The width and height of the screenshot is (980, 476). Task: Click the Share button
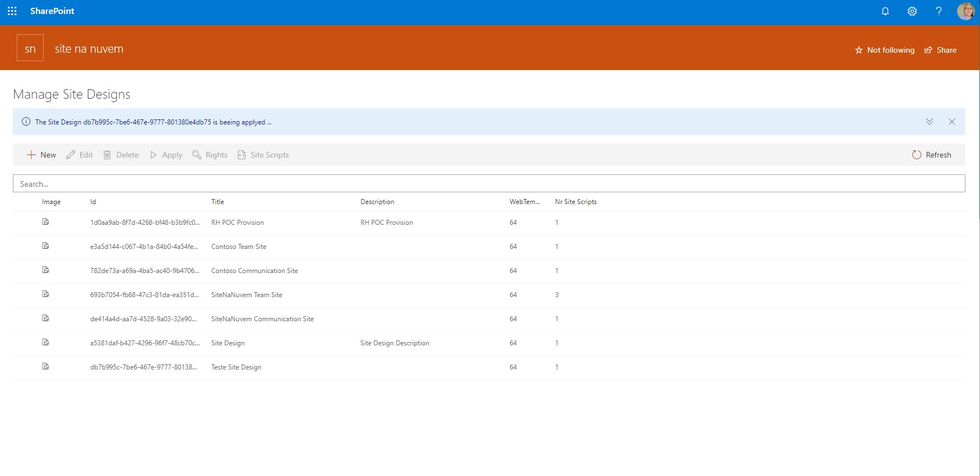coord(940,50)
